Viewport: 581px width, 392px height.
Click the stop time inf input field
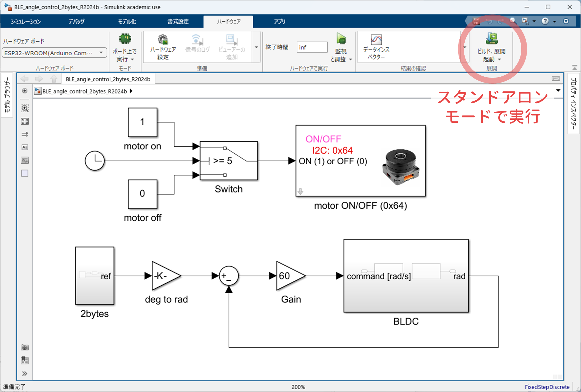tap(312, 47)
